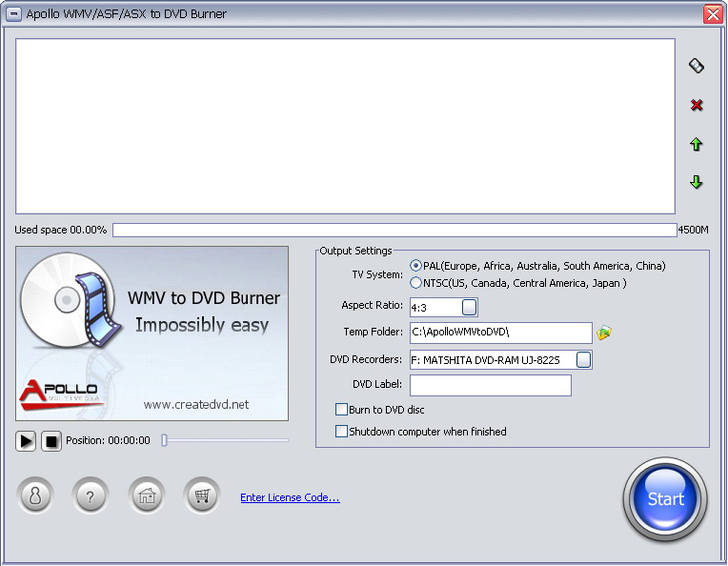Open the Aspect Ratio dropdown
The image size is (728, 566).
[470, 308]
